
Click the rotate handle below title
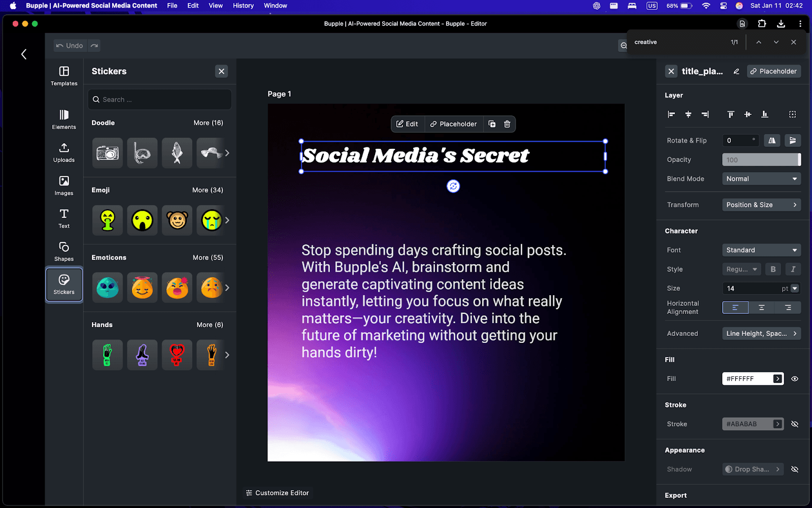click(x=453, y=186)
